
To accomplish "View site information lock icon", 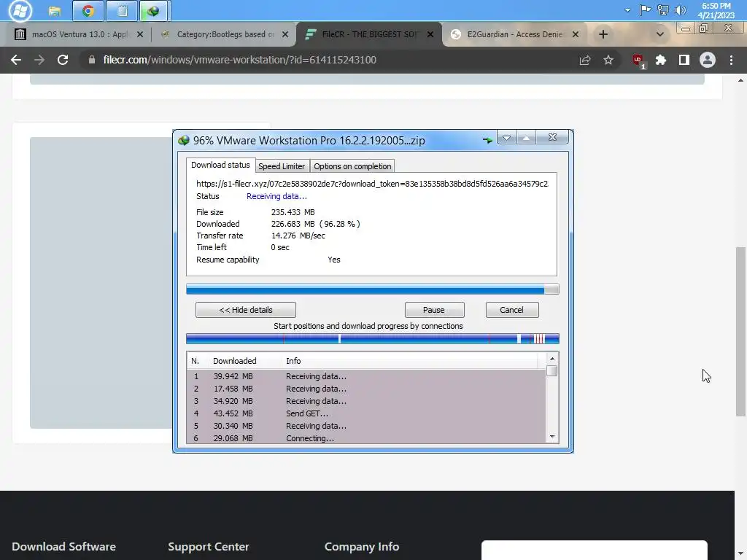I will coord(92,60).
